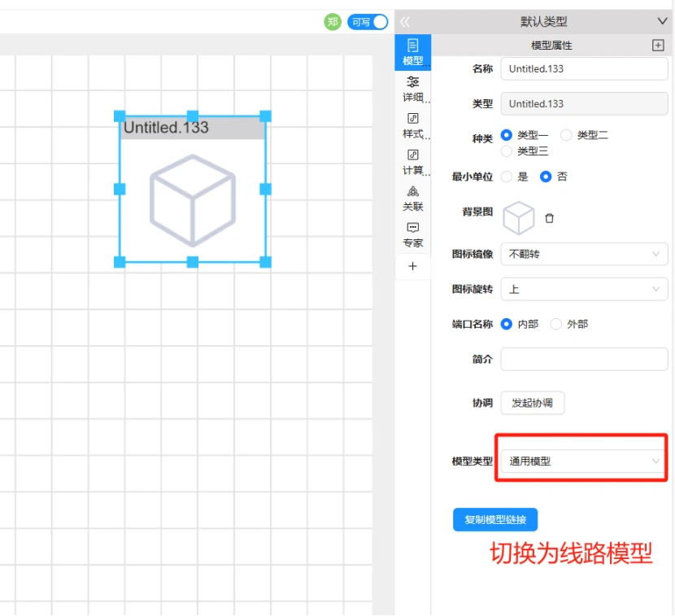Select the Untitled.133 model title on canvas
The image size is (675, 616).
point(166,128)
